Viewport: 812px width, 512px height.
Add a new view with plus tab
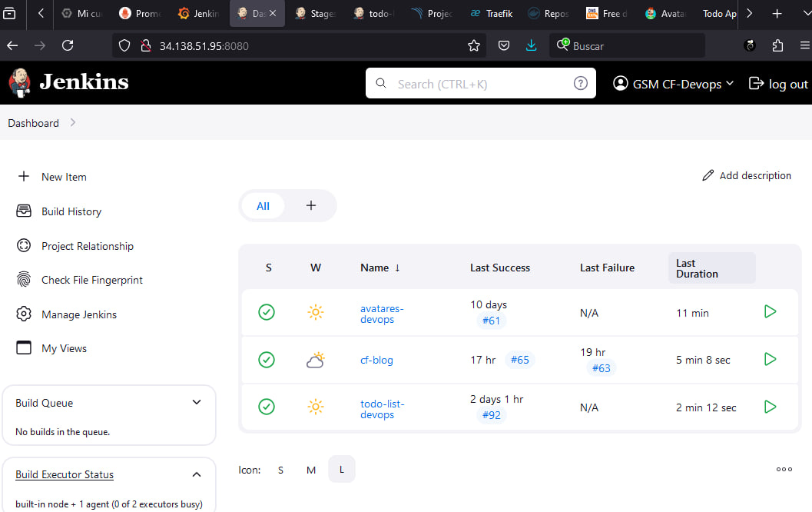310,206
